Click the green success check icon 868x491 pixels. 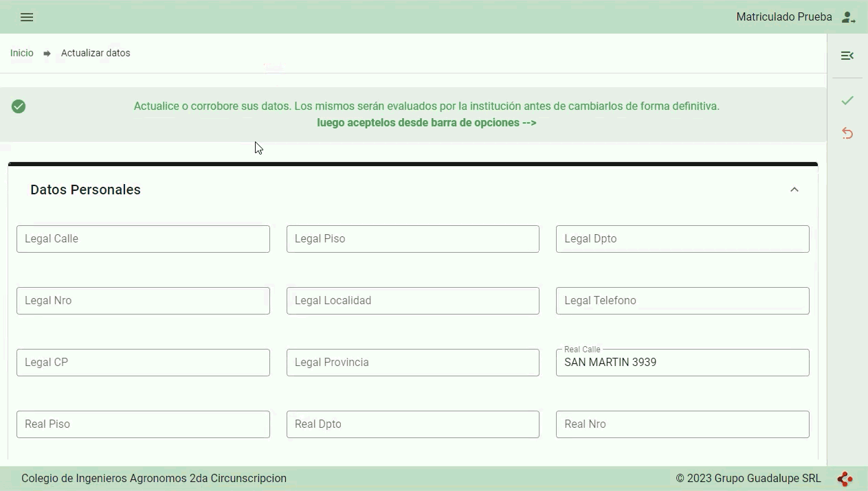(19, 106)
